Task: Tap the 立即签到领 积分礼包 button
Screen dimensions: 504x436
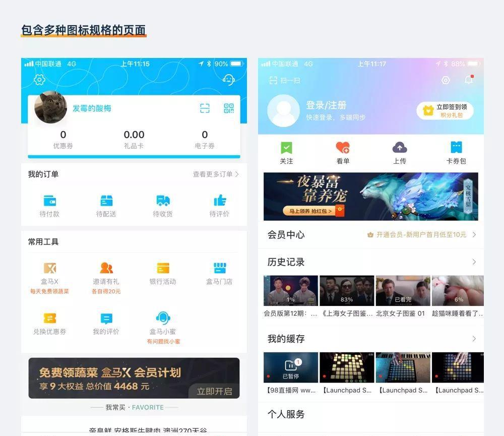Action: [x=445, y=110]
